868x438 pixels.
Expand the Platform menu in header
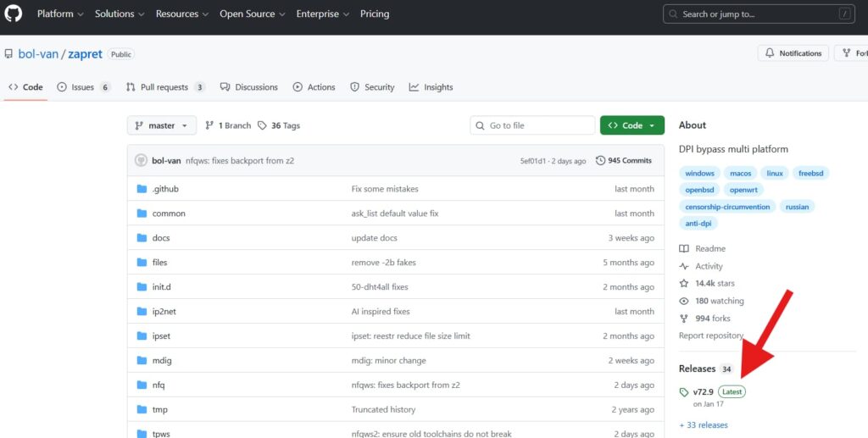(60, 14)
